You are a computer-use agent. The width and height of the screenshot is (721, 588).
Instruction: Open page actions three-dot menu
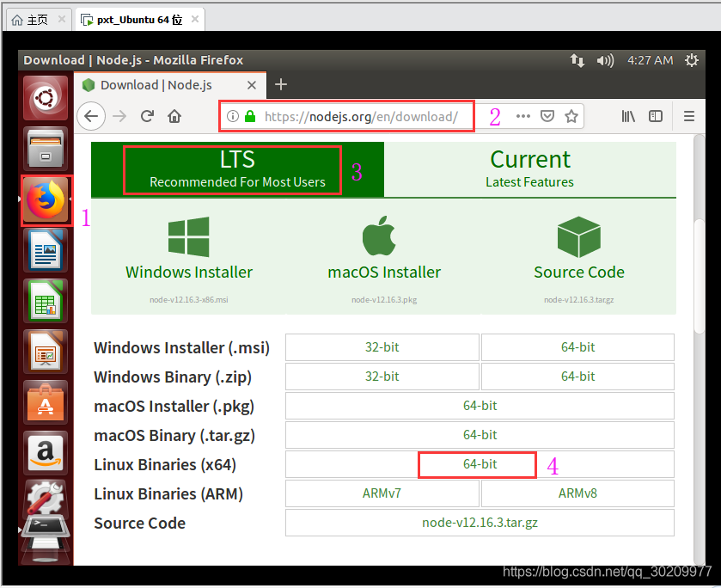tap(522, 116)
